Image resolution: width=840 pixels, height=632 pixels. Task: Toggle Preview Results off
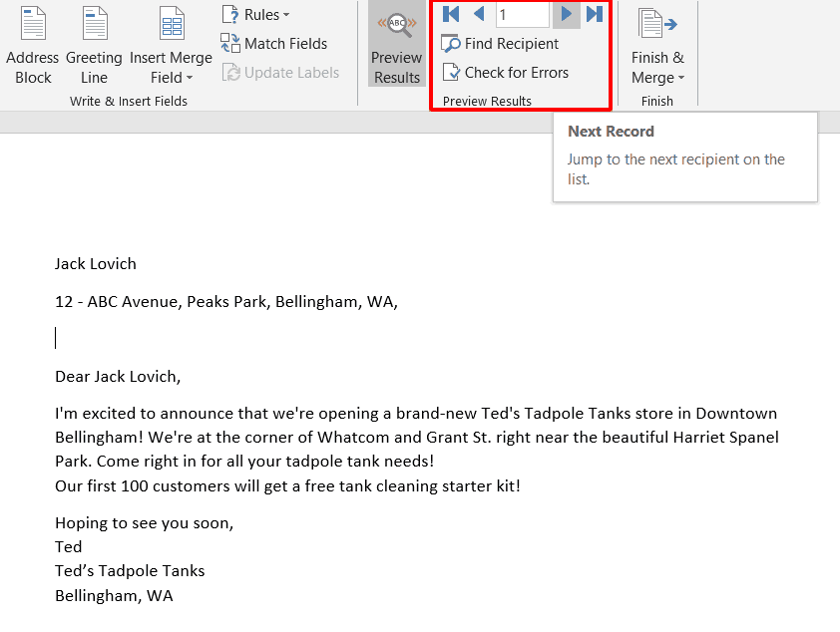tap(396, 45)
